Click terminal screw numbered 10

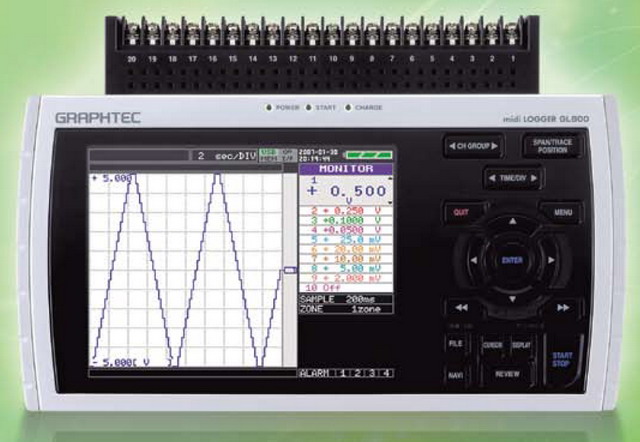pos(332,33)
